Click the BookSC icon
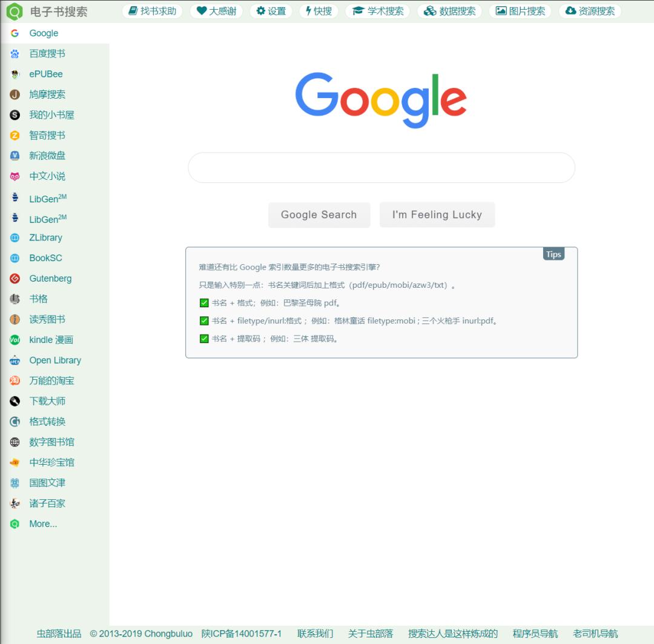Viewport: 654px width, 644px height. 15,258
